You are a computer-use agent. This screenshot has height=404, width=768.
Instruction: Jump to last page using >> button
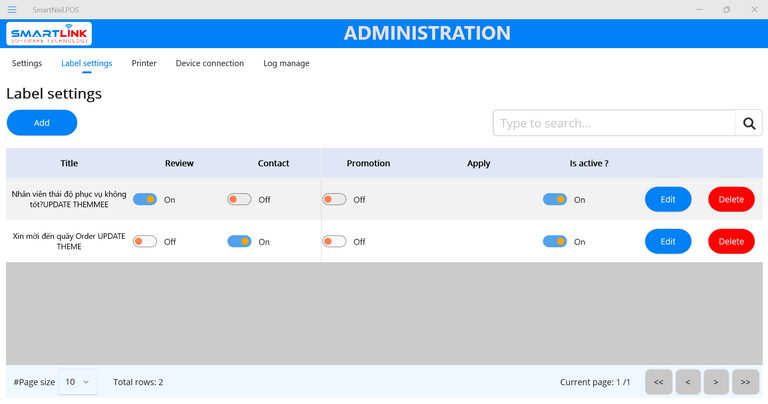[745, 382]
